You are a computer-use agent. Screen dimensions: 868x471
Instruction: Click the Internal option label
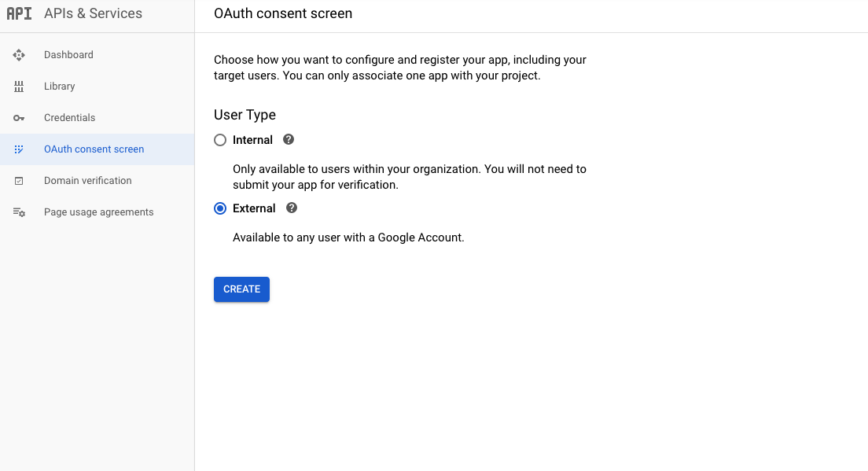coord(252,140)
